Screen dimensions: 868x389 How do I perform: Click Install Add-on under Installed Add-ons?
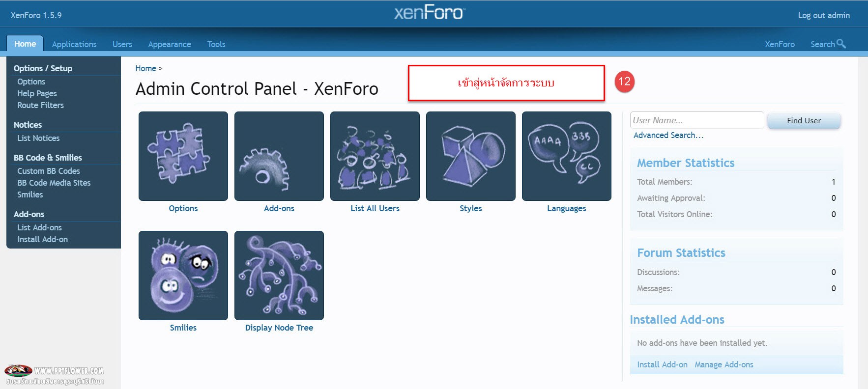(662, 364)
